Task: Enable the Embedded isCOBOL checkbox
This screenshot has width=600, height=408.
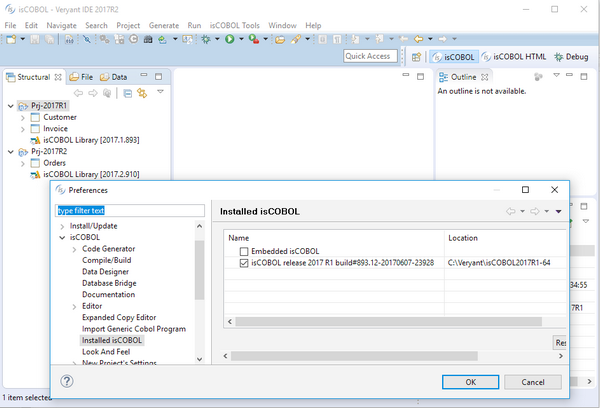Action: (244, 250)
